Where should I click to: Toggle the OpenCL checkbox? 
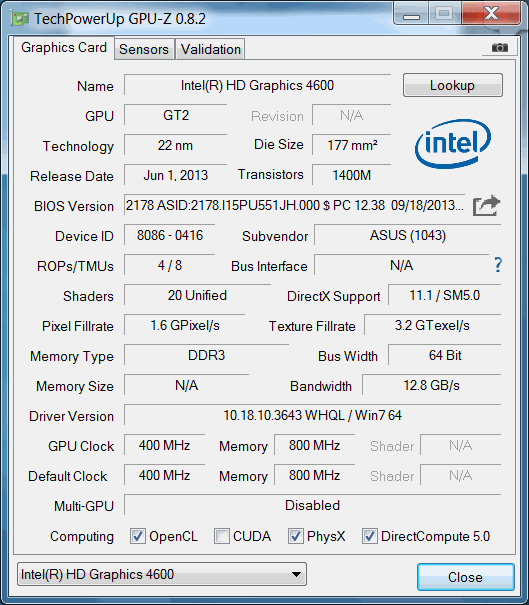138,536
